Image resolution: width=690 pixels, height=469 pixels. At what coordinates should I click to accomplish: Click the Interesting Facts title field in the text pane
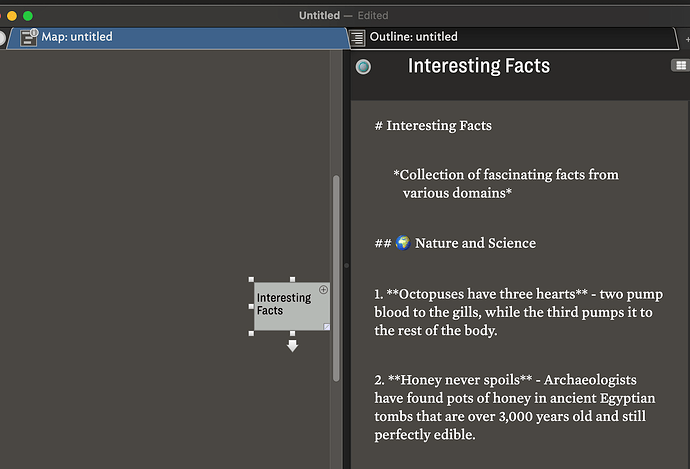(x=479, y=66)
